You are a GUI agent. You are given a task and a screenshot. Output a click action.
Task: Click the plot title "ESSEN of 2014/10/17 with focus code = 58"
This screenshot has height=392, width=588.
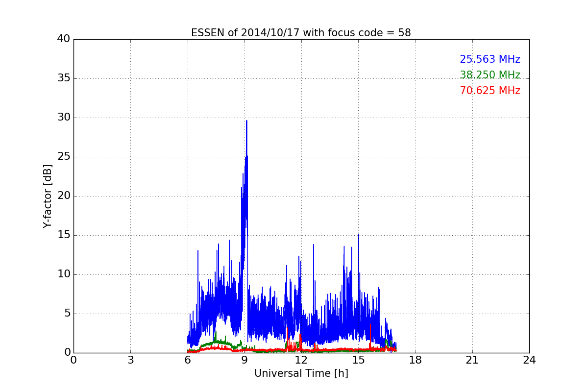301,33
